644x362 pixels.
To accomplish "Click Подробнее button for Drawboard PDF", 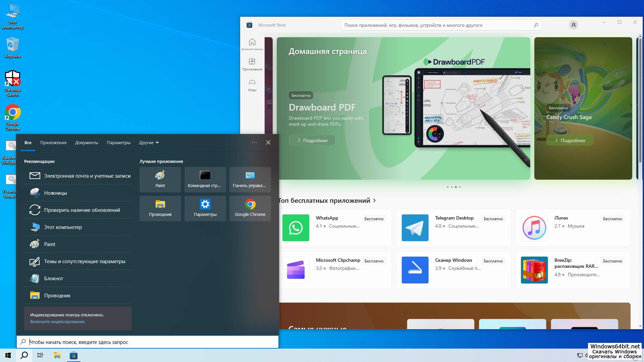I will pos(312,140).
